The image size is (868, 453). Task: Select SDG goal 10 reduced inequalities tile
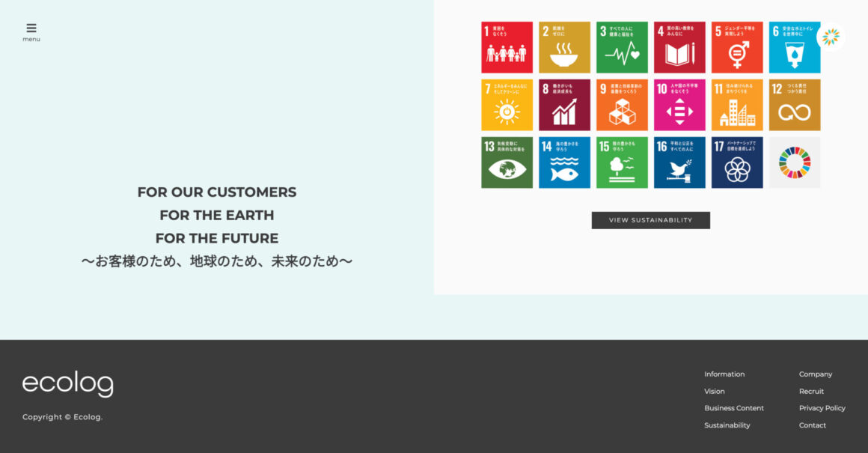(679, 105)
